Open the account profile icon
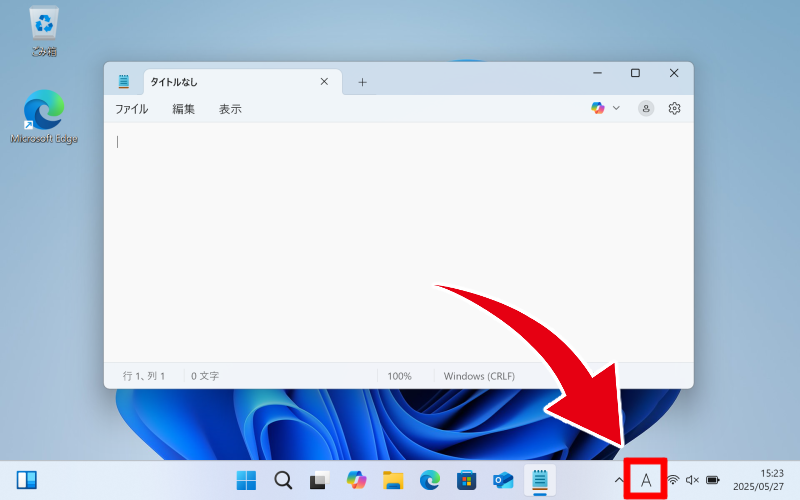 (646, 108)
